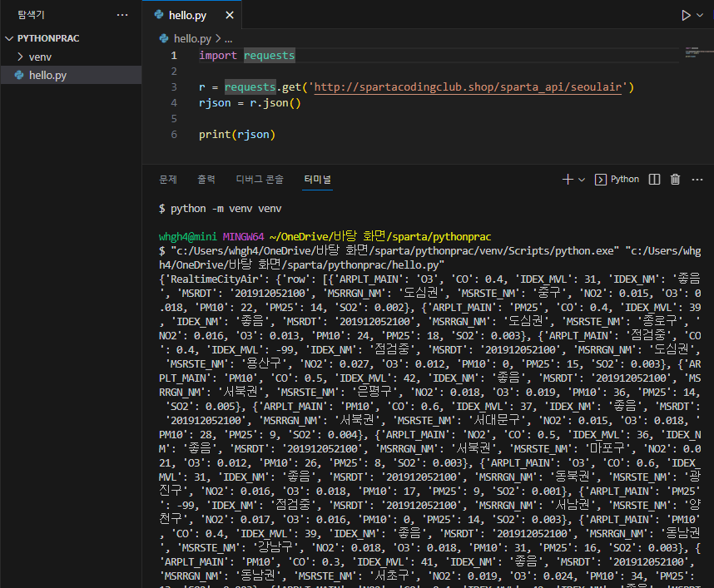The image size is (714, 588).
Task: Open new terminal profile dropdown arrow
Action: (582, 180)
